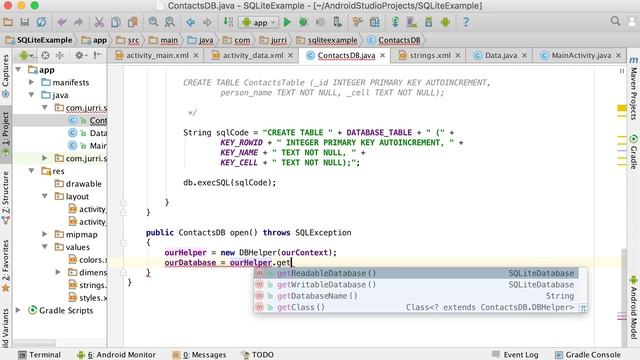Open the app run configuration dropdown
Screen dimensions: 640x360
coord(259,22)
